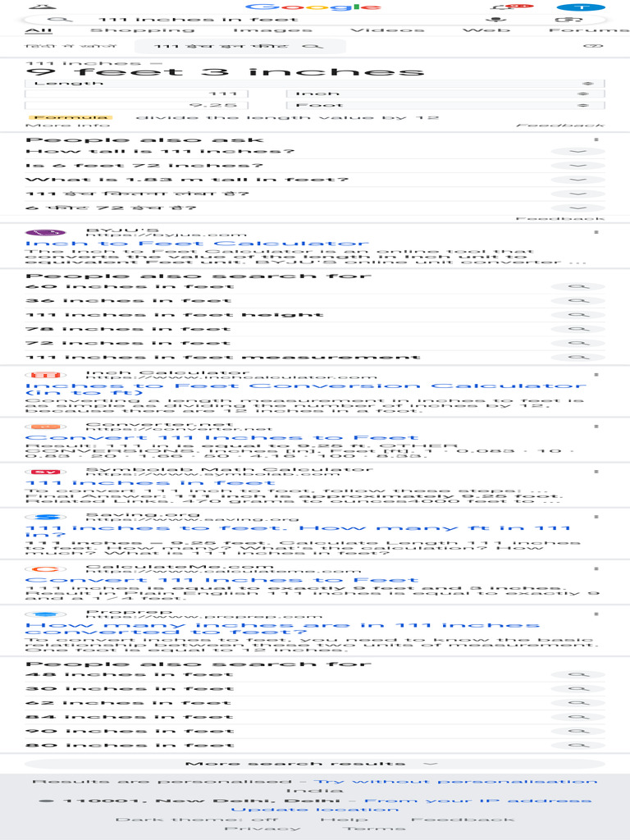
Task: Select the All tab
Action: click(x=39, y=30)
